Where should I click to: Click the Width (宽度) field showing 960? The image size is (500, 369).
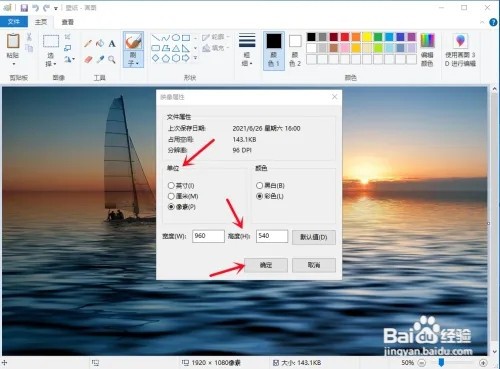tap(208, 236)
